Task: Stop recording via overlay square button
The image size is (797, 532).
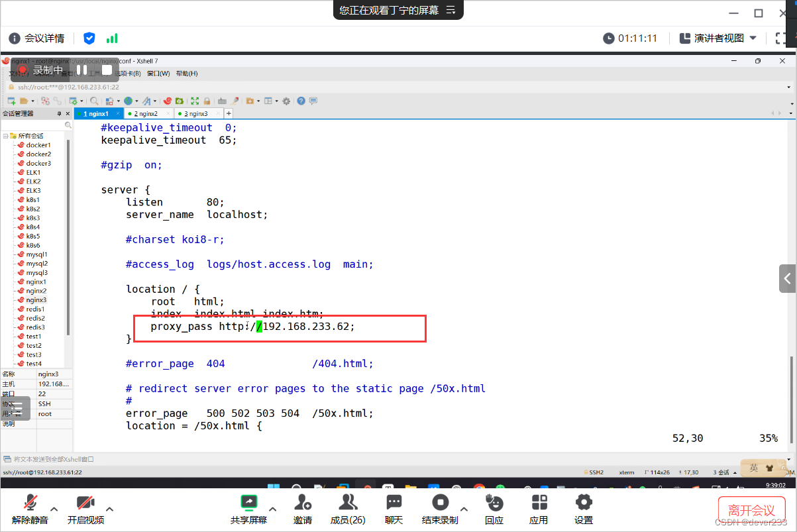Action: [x=107, y=70]
